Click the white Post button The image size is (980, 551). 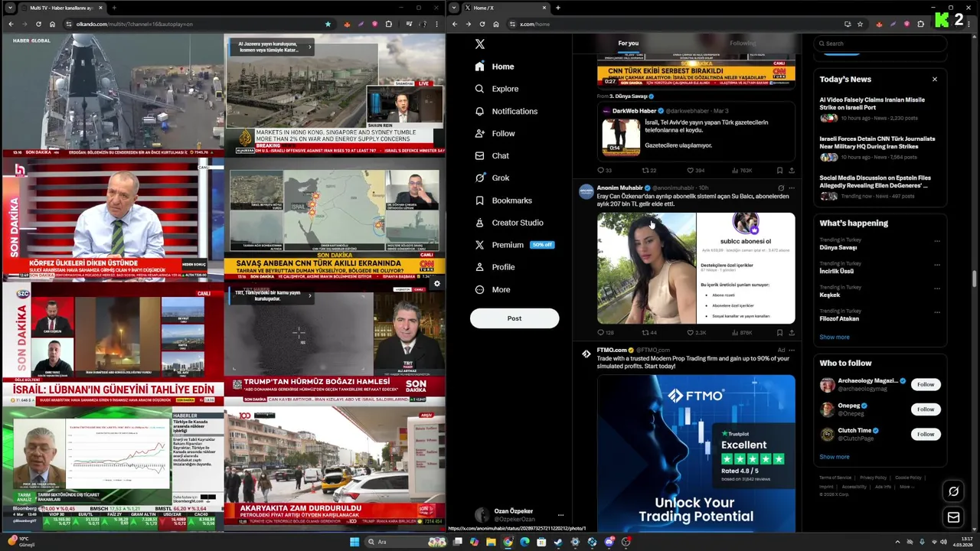click(x=514, y=318)
